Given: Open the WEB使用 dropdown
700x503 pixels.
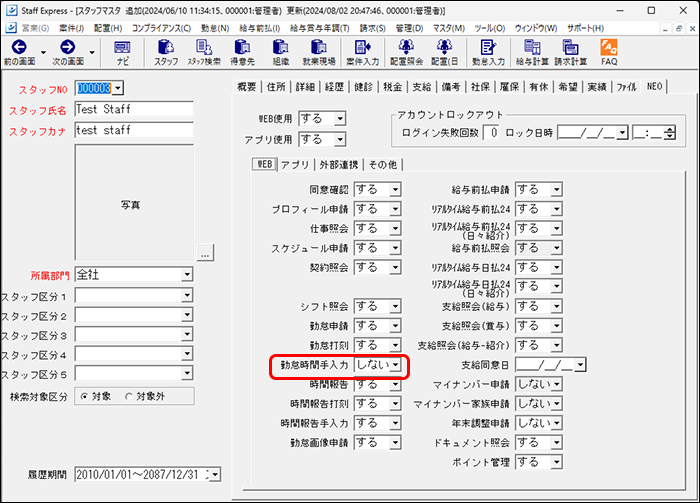Looking at the screenshot, I should point(340,119).
